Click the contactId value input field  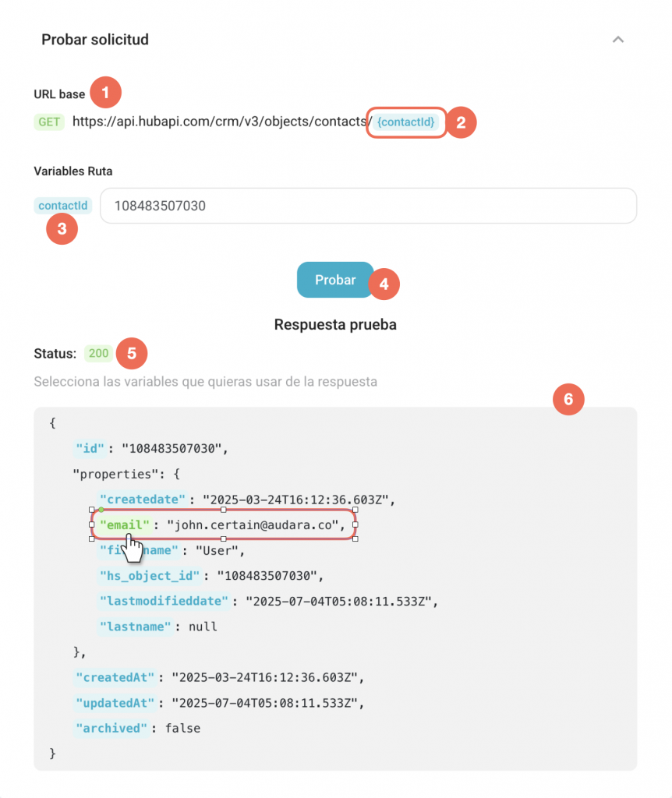368,207
